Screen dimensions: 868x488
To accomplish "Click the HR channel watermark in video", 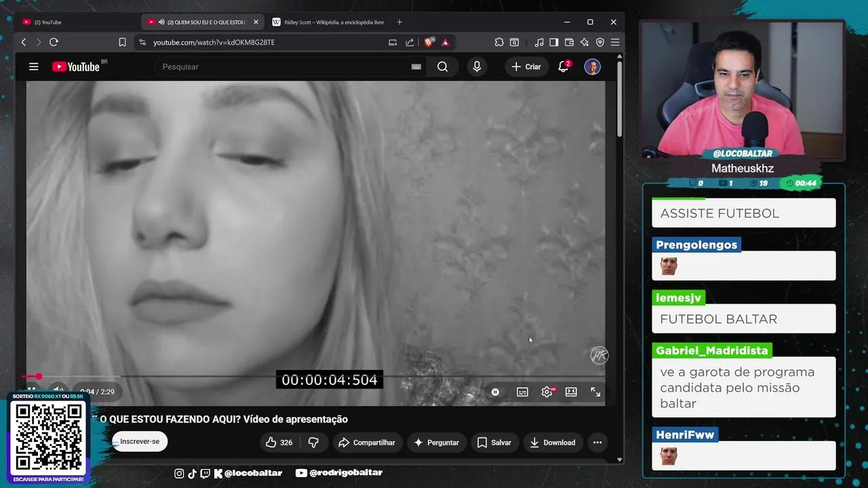I will (599, 355).
